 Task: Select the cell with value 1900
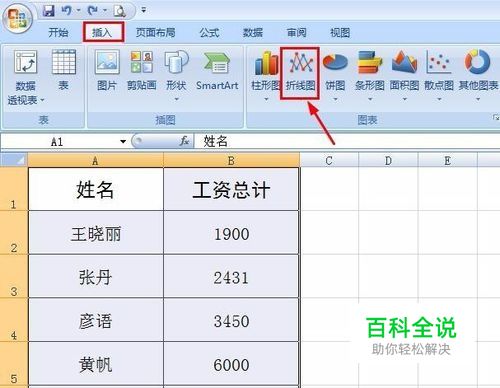click(x=231, y=233)
